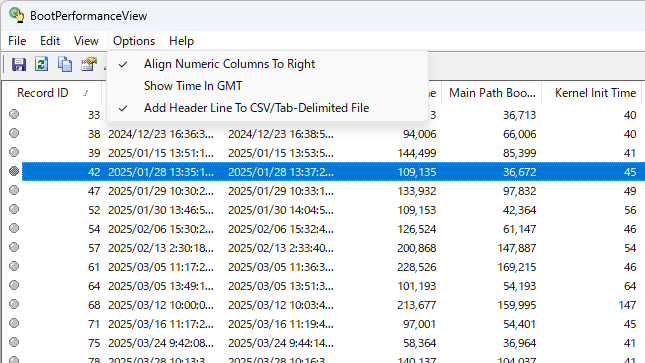Open the File menu
645x363 pixels.
pos(17,41)
